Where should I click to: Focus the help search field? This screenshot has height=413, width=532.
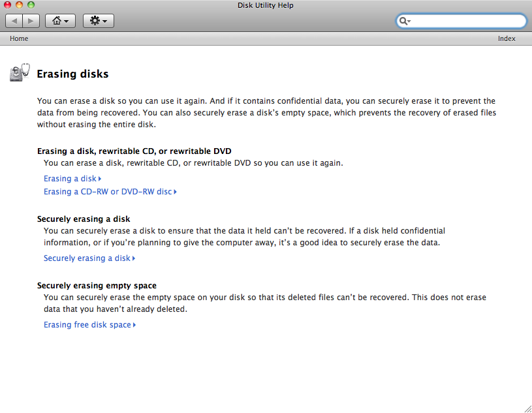(462, 21)
